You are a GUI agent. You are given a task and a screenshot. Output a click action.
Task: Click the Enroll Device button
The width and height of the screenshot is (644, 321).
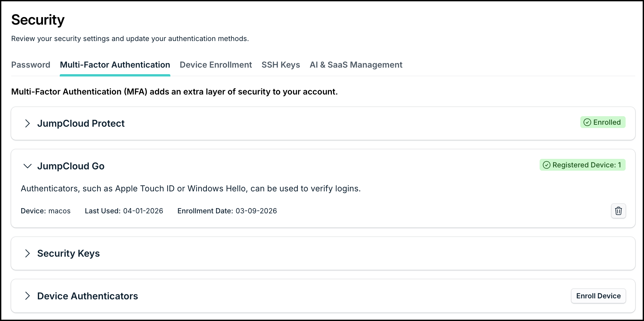pyautogui.click(x=598, y=296)
